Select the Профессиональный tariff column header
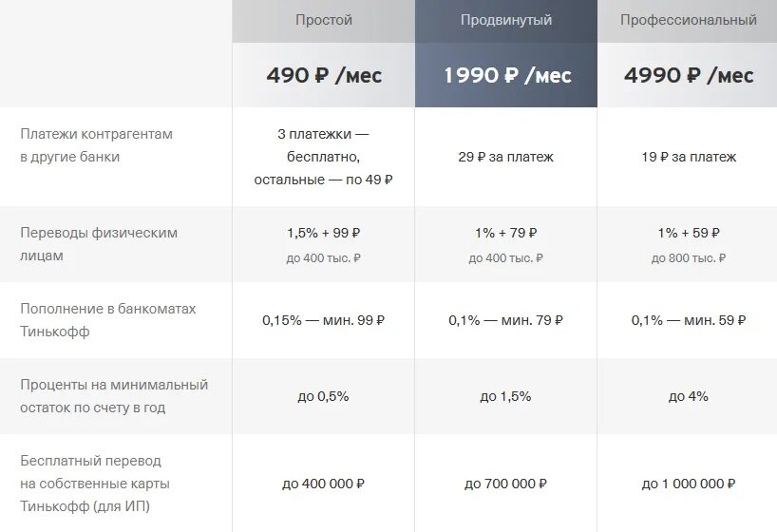This screenshot has height=532, width=777. (689, 20)
